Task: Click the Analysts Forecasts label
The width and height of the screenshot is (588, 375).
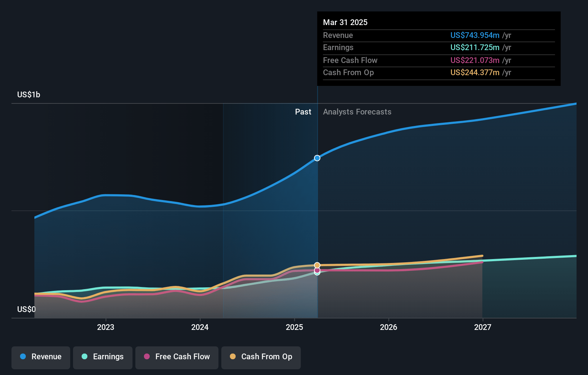Action: (357, 112)
